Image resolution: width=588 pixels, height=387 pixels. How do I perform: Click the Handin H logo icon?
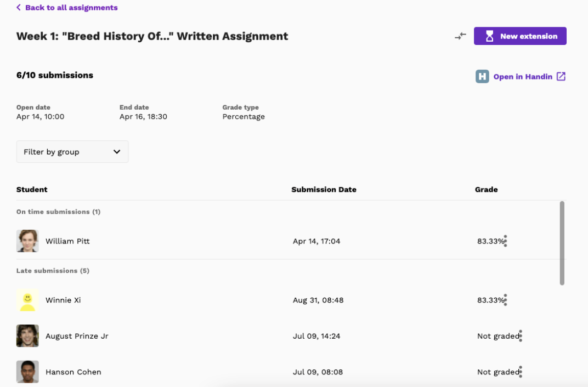(482, 76)
